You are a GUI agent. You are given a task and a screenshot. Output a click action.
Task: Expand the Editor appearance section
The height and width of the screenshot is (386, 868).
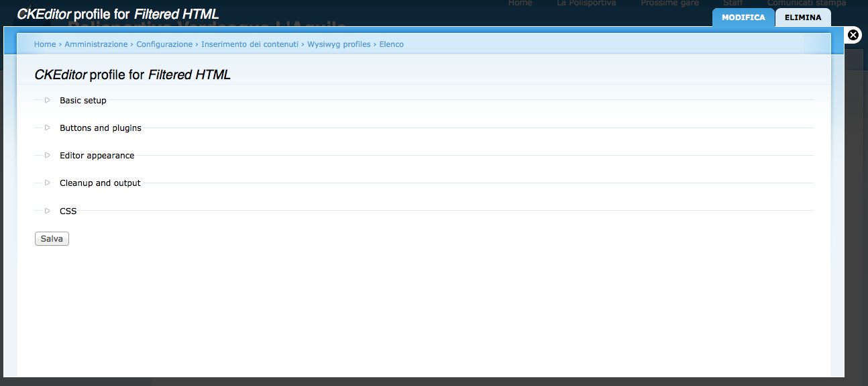pos(97,156)
